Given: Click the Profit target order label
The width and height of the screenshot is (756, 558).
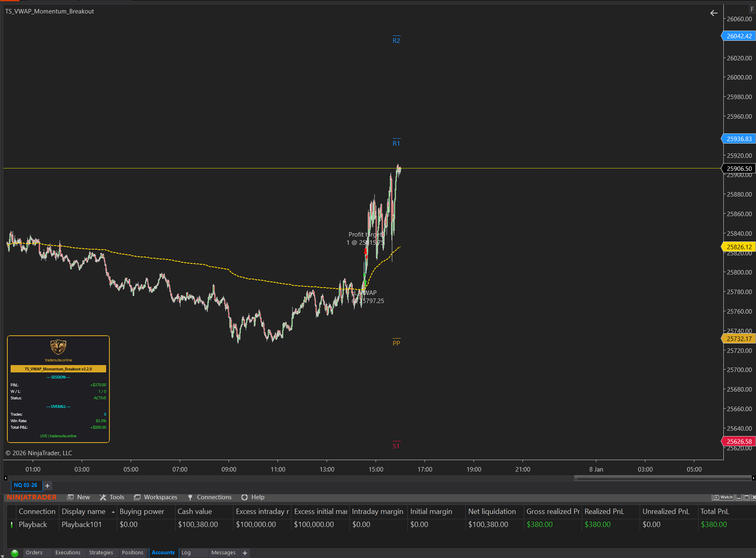Looking at the screenshot, I should (366, 238).
